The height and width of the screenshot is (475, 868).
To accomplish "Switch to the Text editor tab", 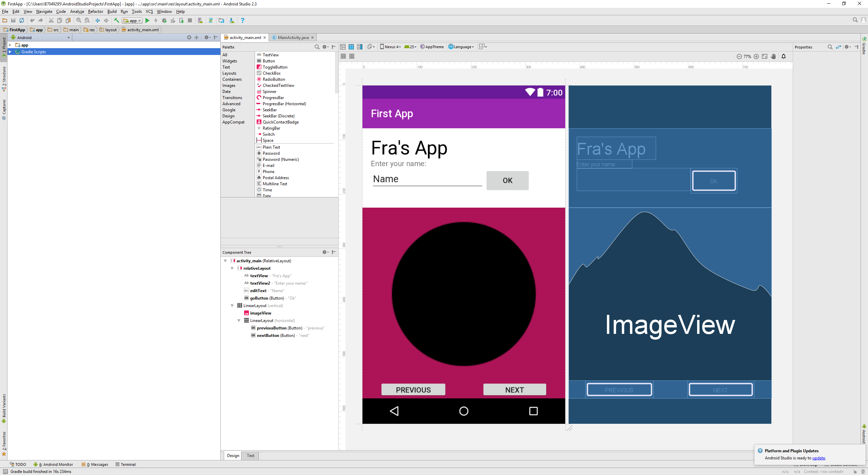I will point(251,456).
